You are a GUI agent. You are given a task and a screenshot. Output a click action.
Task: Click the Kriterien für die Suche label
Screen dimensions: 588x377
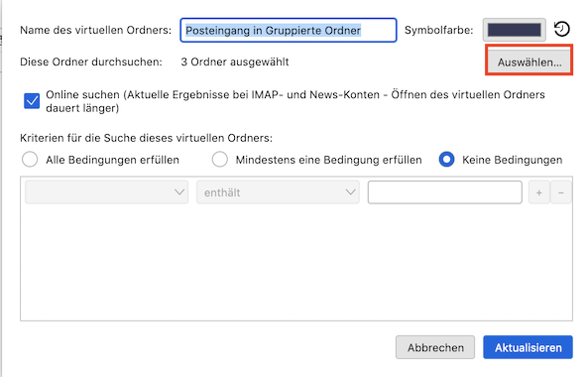point(146,138)
